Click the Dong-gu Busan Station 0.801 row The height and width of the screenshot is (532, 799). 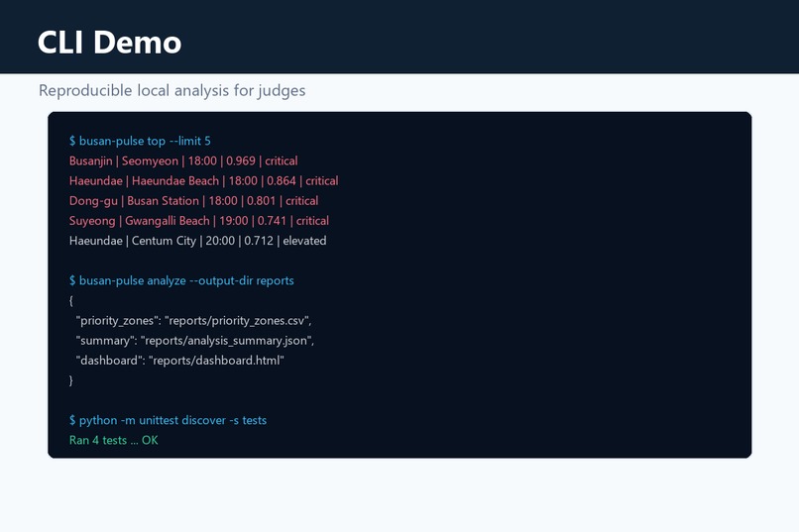[x=193, y=200]
